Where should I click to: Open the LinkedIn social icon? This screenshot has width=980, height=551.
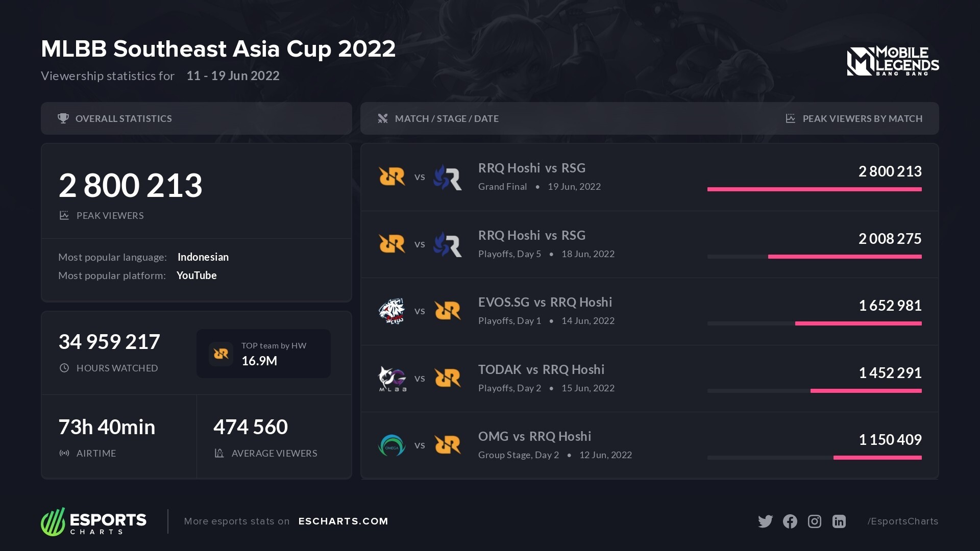click(x=839, y=521)
